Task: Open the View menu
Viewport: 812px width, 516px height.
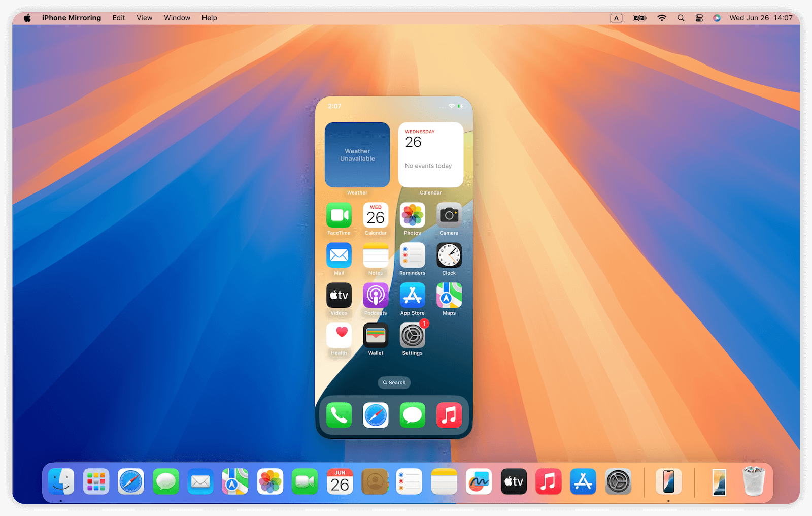Action: pyautogui.click(x=145, y=18)
